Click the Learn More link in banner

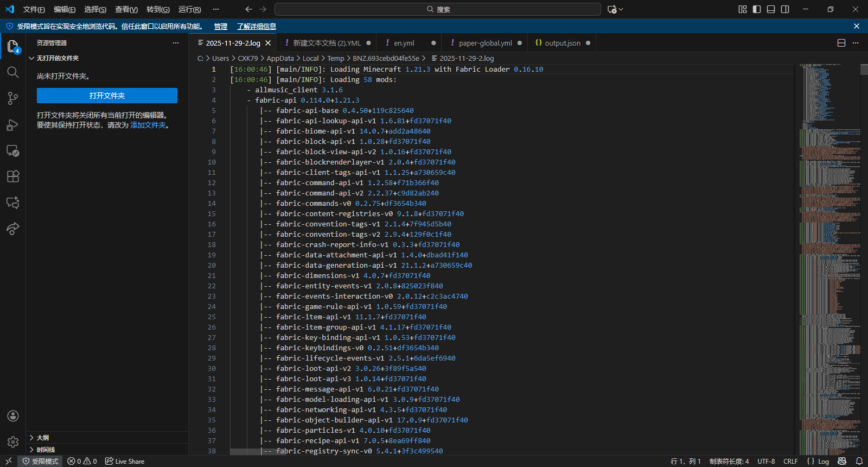(x=257, y=26)
